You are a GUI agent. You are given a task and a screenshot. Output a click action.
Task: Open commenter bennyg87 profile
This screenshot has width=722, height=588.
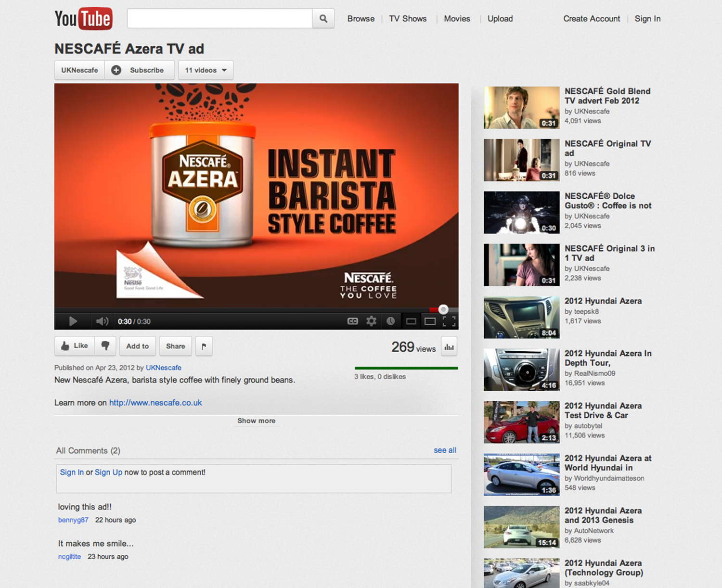(x=73, y=520)
